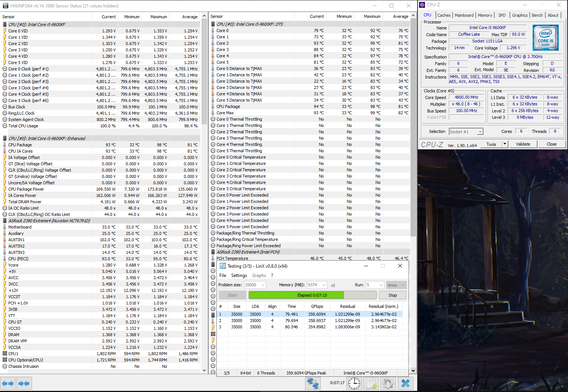Viewport: 568px width, 392px height.
Task: Click the icon beside Chassis Intrusion row
Action: coord(5,366)
